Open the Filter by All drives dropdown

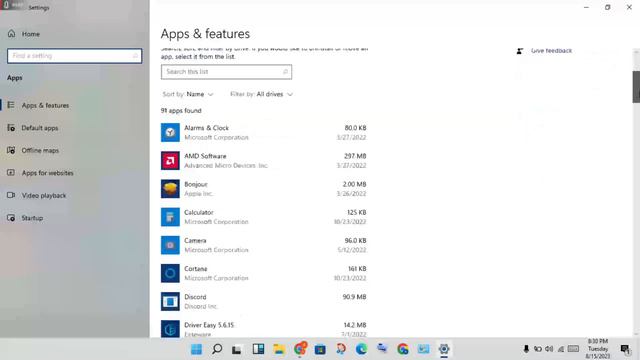point(261,94)
